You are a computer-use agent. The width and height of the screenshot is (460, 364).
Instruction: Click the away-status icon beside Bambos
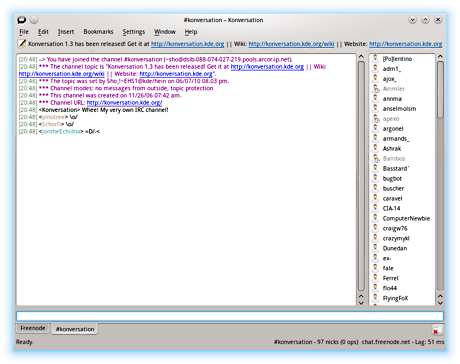pyautogui.click(x=376, y=159)
